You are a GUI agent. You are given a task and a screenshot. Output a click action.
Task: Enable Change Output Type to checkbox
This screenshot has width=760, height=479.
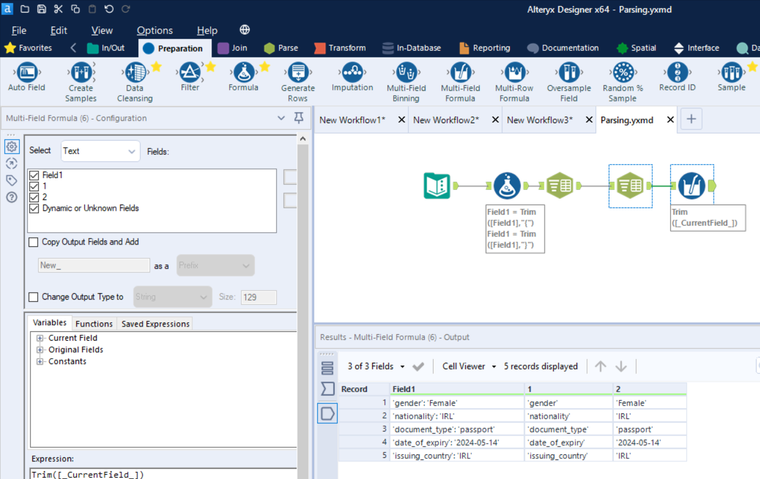[33, 297]
